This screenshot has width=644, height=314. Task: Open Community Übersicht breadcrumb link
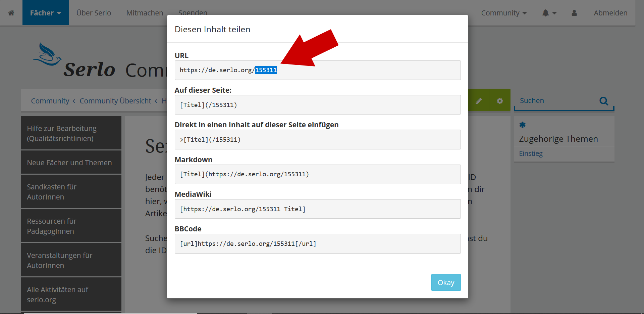click(115, 101)
